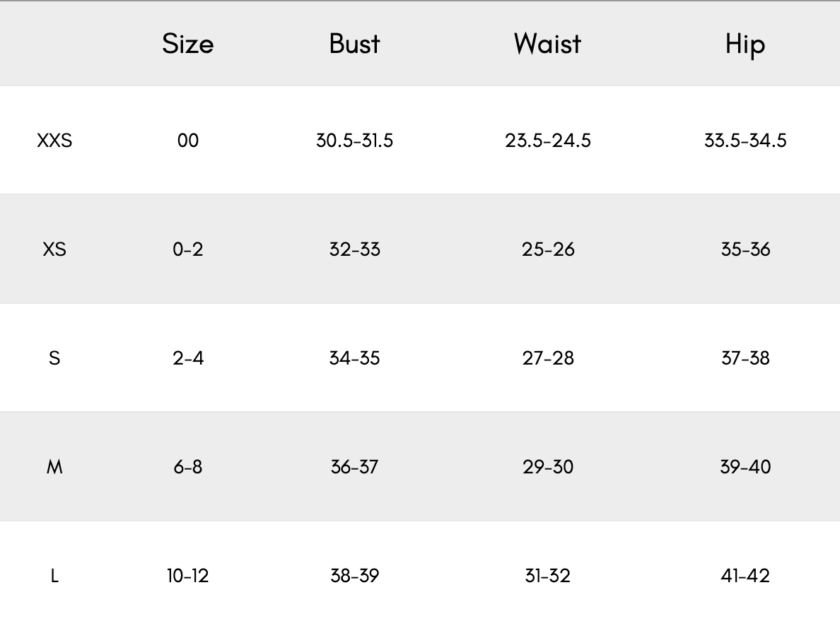This screenshot has width=840, height=626.
Task: Select the 34-35 bust value
Action: pos(354,358)
